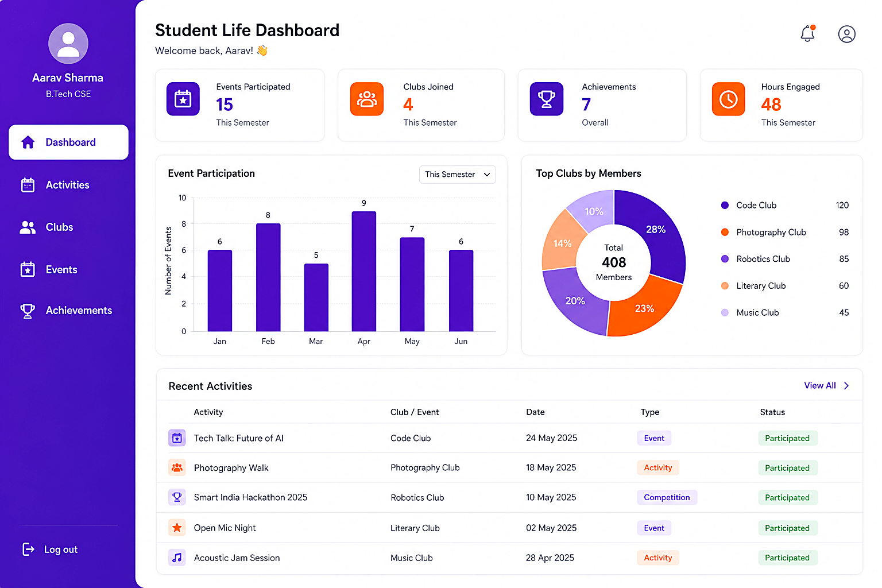Click the February bar in the chart
882x588 pixels.
pyautogui.click(x=268, y=277)
